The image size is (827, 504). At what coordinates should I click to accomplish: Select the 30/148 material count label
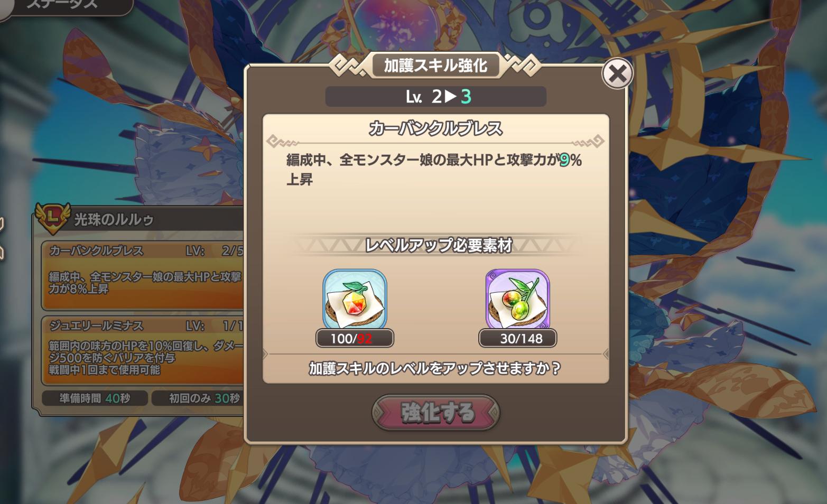(517, 338)
